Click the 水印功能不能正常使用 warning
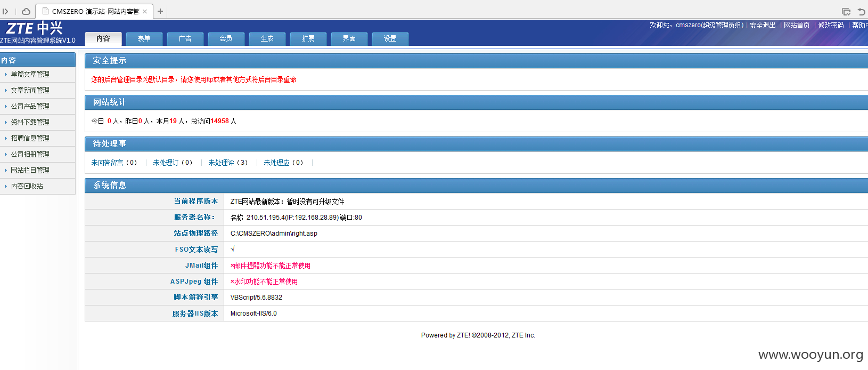 click(264, 281)
